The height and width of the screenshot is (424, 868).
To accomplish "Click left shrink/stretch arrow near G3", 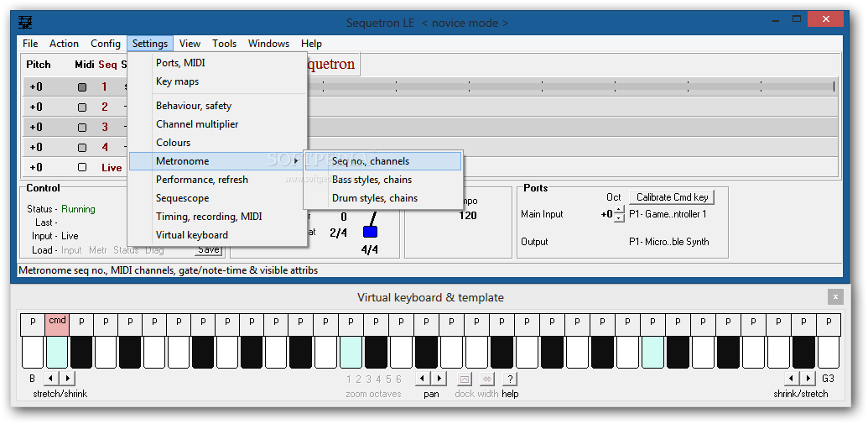I will (x=793, y=379).
